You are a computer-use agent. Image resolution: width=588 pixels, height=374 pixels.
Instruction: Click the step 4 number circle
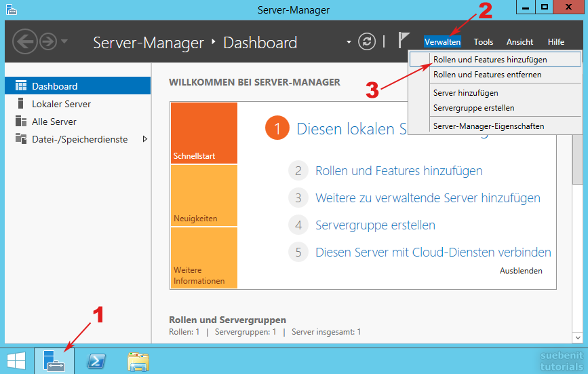coord(298,225)
